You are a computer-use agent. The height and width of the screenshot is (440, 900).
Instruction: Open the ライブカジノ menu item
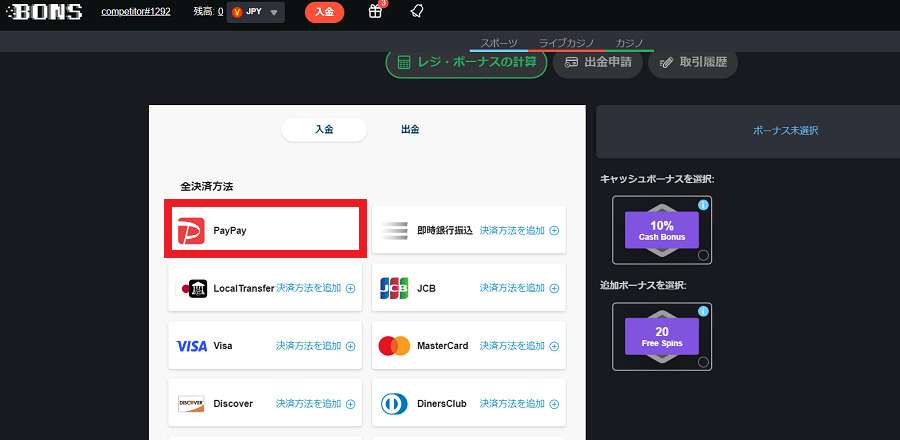click(567, 44)
